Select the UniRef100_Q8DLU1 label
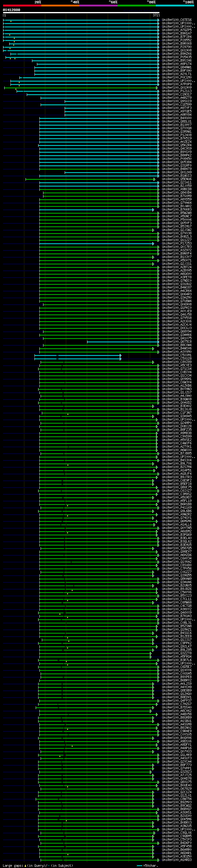Image resolution: width=197 pixels, height=868 pixels. tap(177, 121)
